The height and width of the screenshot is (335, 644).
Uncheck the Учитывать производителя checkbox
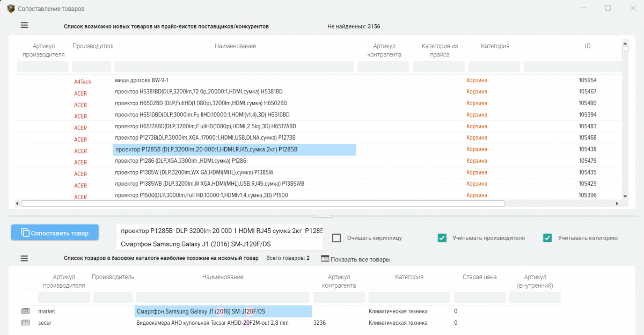point(442,238)
